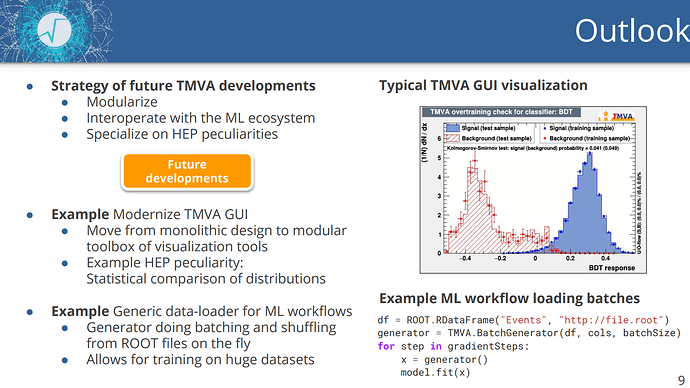Click the TMVA.BatchGenerator code line

click(529, 333)
